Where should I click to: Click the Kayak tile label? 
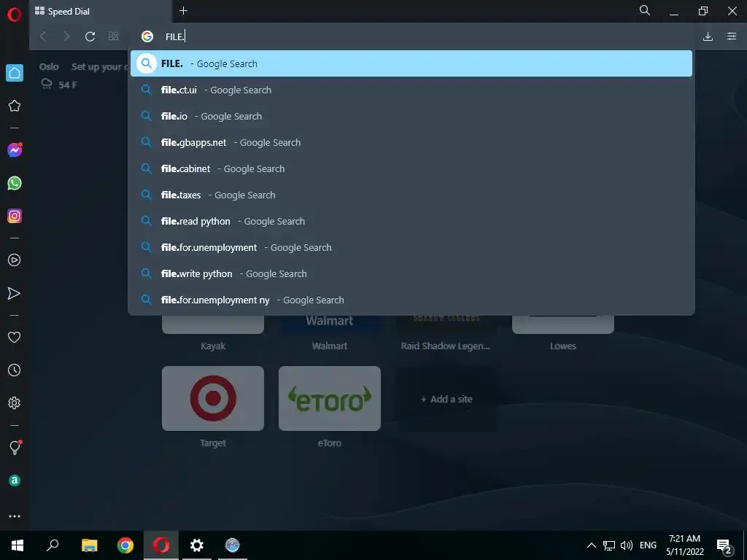(213, 346)
